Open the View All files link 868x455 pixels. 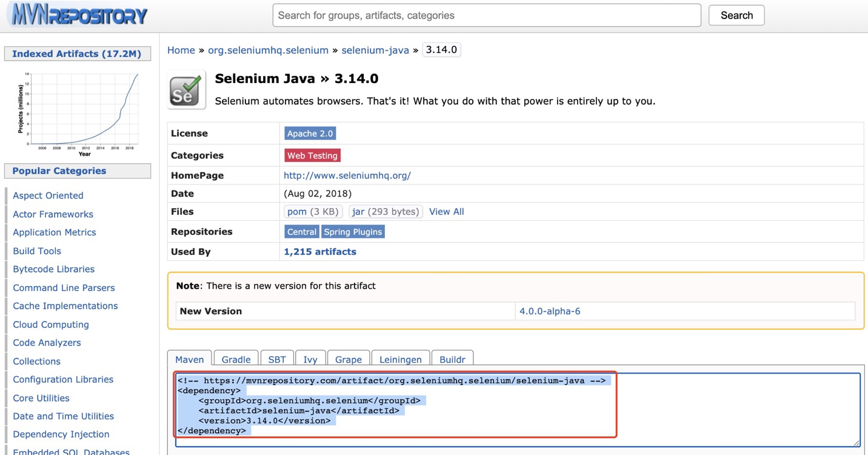pyautogui.click(x=446, y=212)
